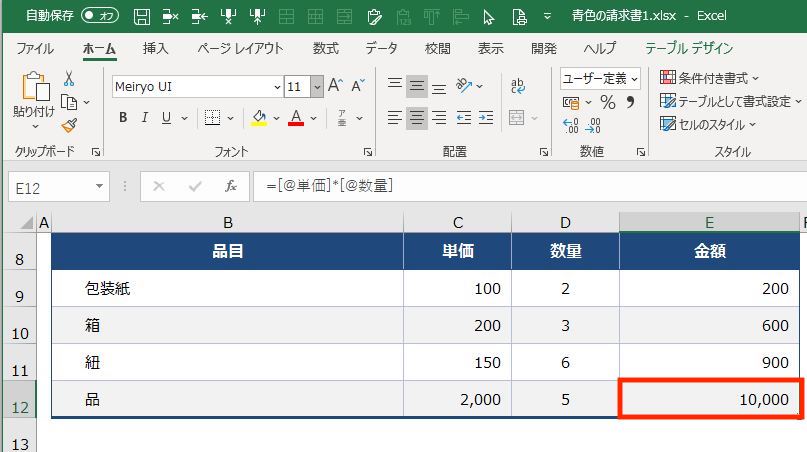
Task: Click the Format Painter brush icon
Action: tap(69, 126)
